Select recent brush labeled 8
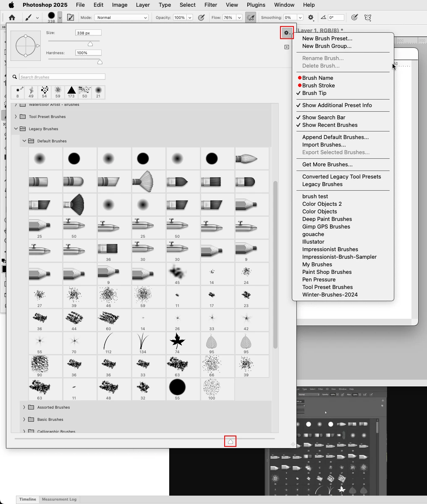 pyautogui.click(x=18, y=92)
